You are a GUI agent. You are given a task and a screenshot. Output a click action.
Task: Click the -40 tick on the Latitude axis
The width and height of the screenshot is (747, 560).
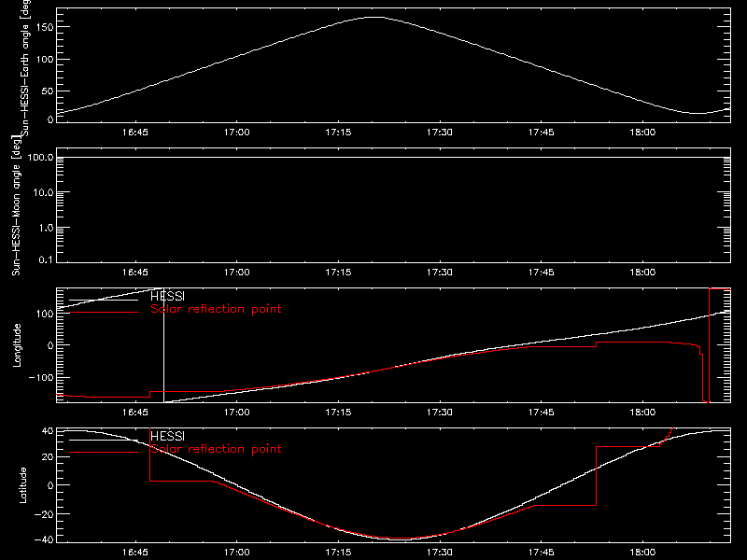(44, 540)
